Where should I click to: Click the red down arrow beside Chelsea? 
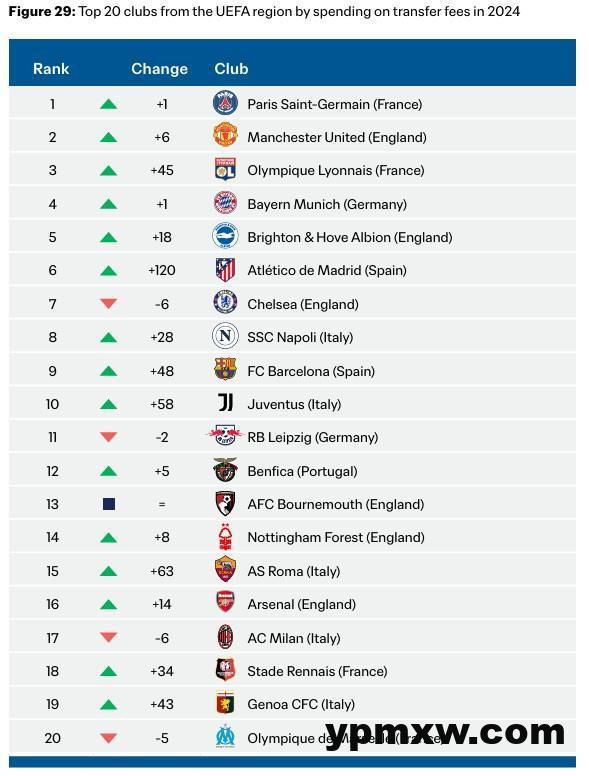tap(108, 304)
